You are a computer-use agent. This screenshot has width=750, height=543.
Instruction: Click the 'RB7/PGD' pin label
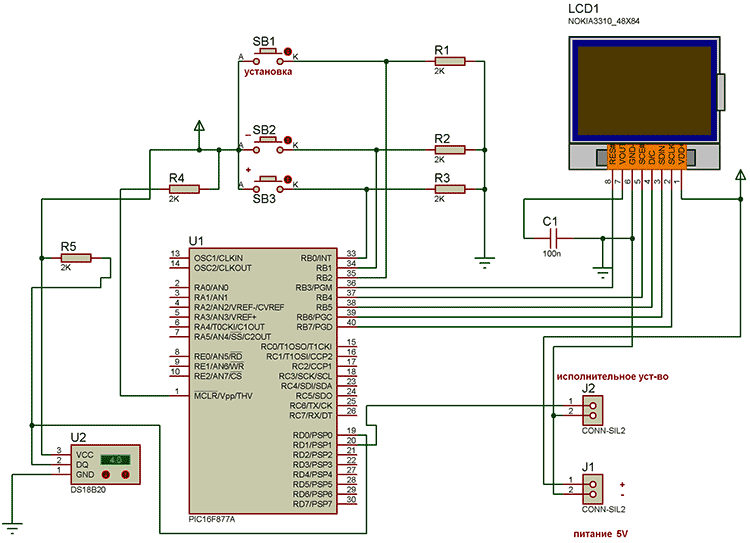[314, 327]
